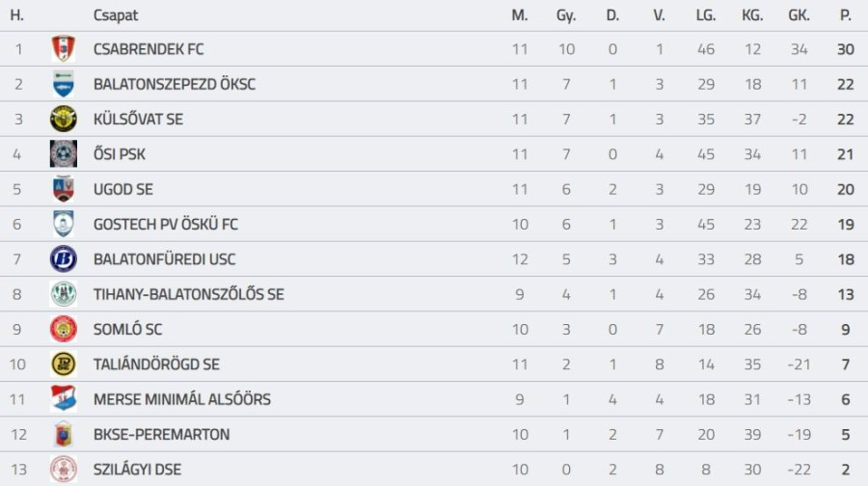Sort table by the P. points column
This screenshot has height=486, width=868.
(x=845, y=15)
